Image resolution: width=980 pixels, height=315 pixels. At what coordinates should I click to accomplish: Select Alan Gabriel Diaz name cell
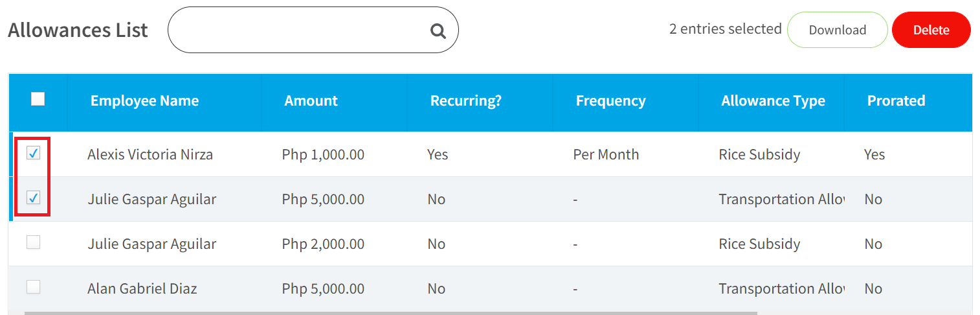[x=142, y=288]
